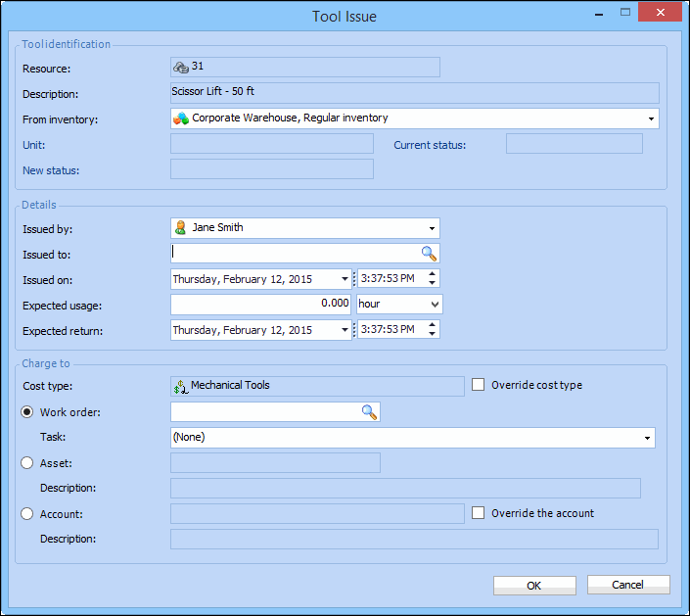Click the Mechanical Tools cost type icon
Image resolution: width=690 pixels, height=616 pixels.
tap(180, 386)
